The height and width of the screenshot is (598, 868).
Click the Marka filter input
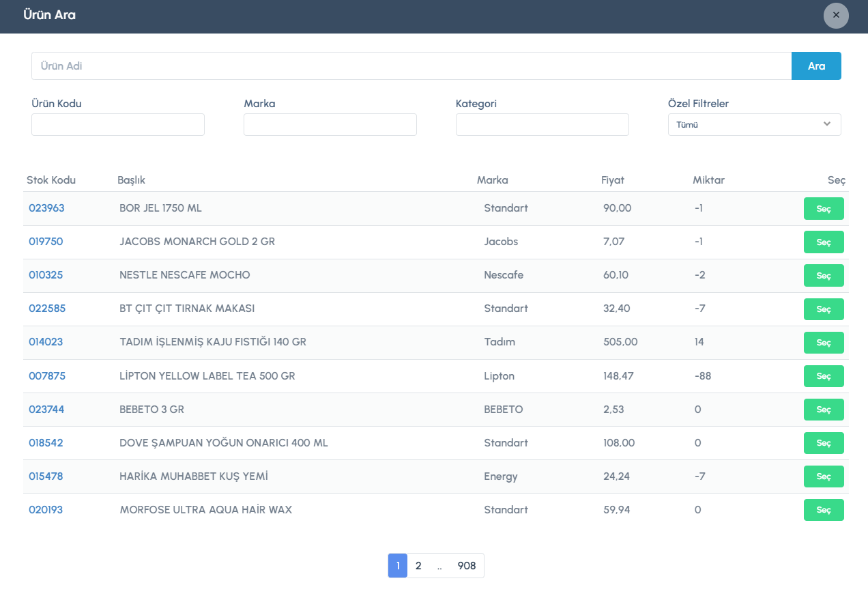(330, 125)
